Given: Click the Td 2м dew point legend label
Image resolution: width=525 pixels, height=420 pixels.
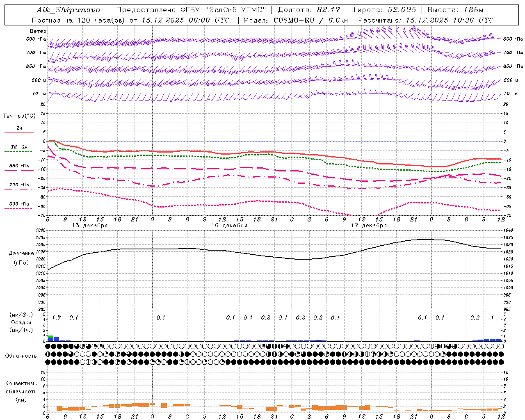Looking at the screenshot, I should (x=19, y=147).
